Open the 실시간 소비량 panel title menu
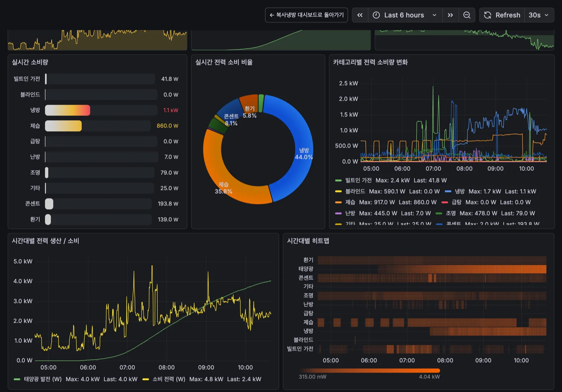 (x=30, y=62)
